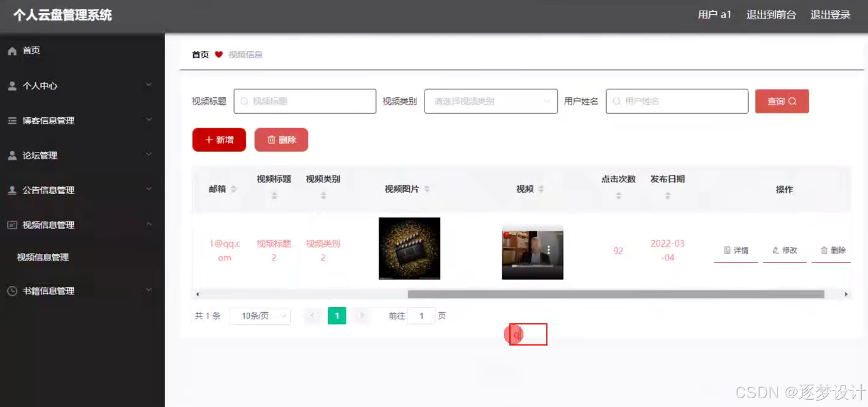Image resolution: width=868 pixels, height=407 pixels.
Task: Click the 查询 search button
Action: coord(781,101)
